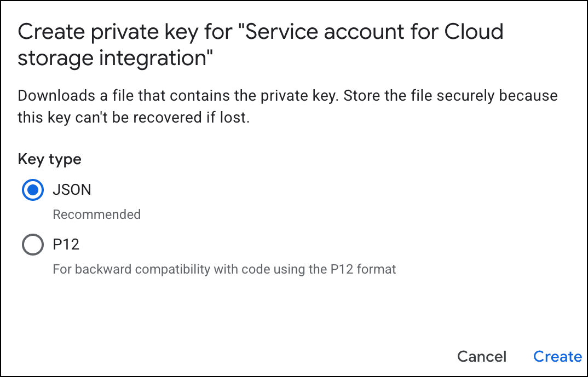The width and height of the screenshot is (588, 377).
Task: Click the backward compatibility hint under P12
Action: 224,269
